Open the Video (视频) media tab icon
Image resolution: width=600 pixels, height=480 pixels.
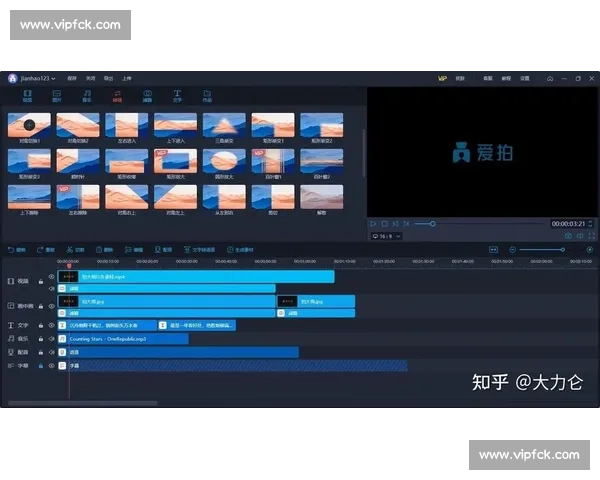[28, 96]
